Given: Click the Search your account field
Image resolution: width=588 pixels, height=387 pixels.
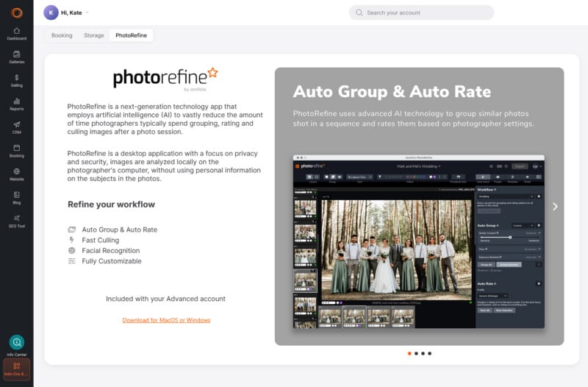Looking at the screenshot, I should click(x=421, y=13).
